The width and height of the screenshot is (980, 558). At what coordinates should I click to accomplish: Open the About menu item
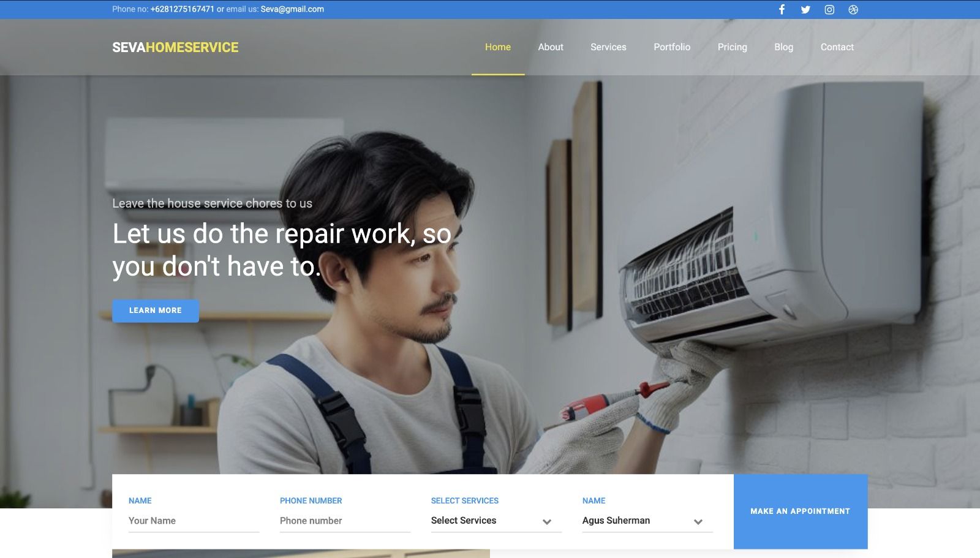click(x=551, y=47)
